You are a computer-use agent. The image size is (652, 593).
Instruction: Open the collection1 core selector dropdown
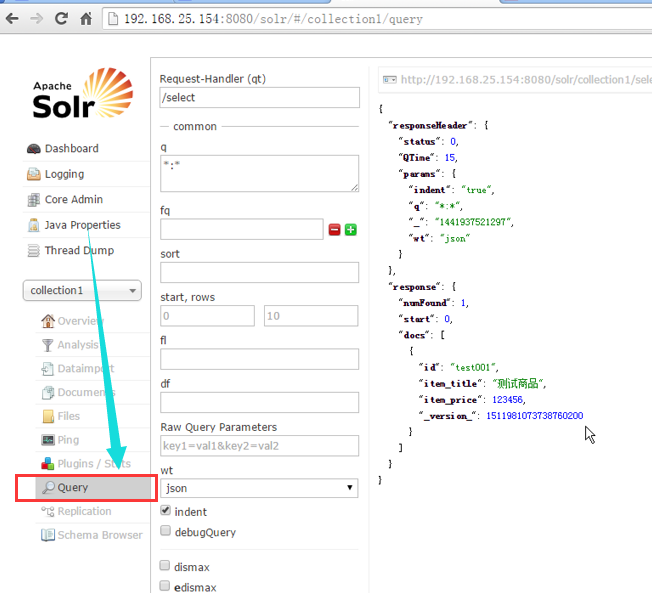tap(82, 290)
